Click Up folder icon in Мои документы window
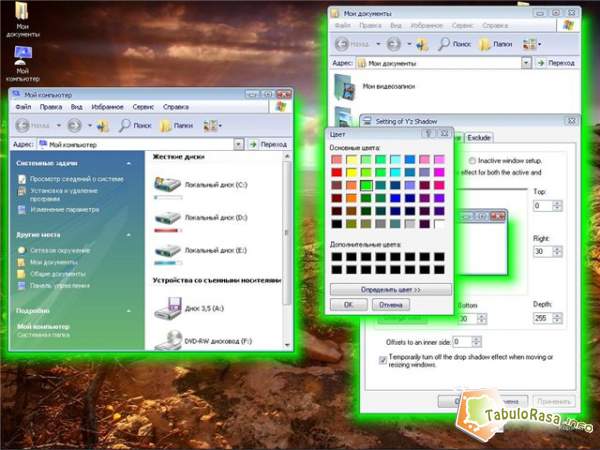600x450 pixels. [422, 45]
